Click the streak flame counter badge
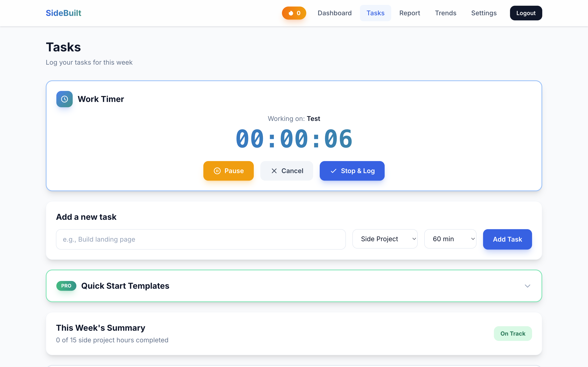Viewport: 588px width, 367px height. (x=294, y=13)
